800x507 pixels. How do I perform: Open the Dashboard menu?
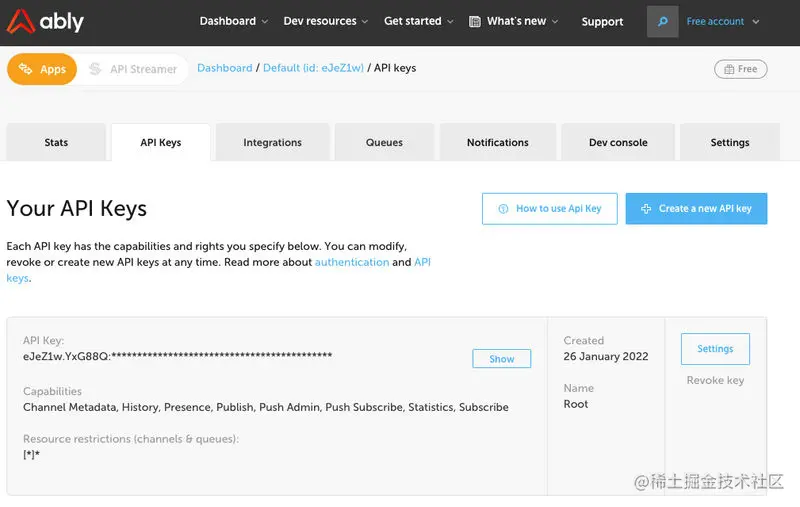tap(228, 21)
